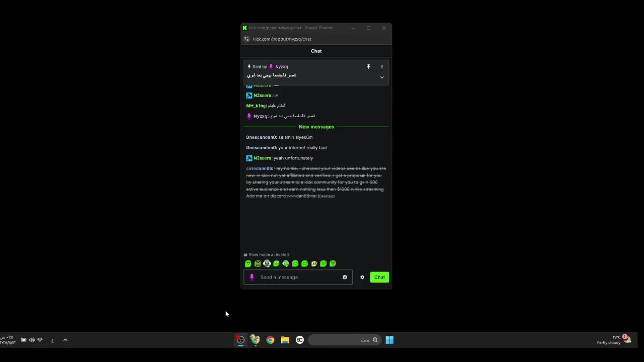Open the SC app from the taskbar

[300, 340]
